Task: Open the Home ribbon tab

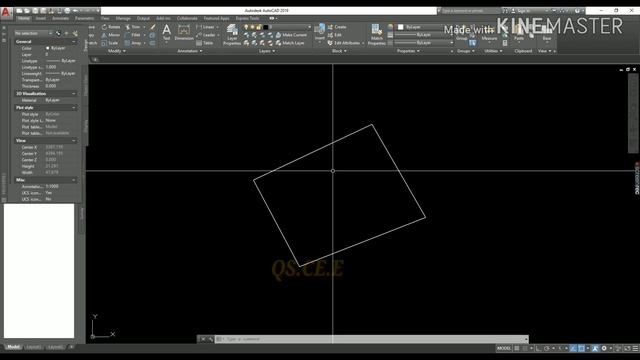Action: point(24,18)
